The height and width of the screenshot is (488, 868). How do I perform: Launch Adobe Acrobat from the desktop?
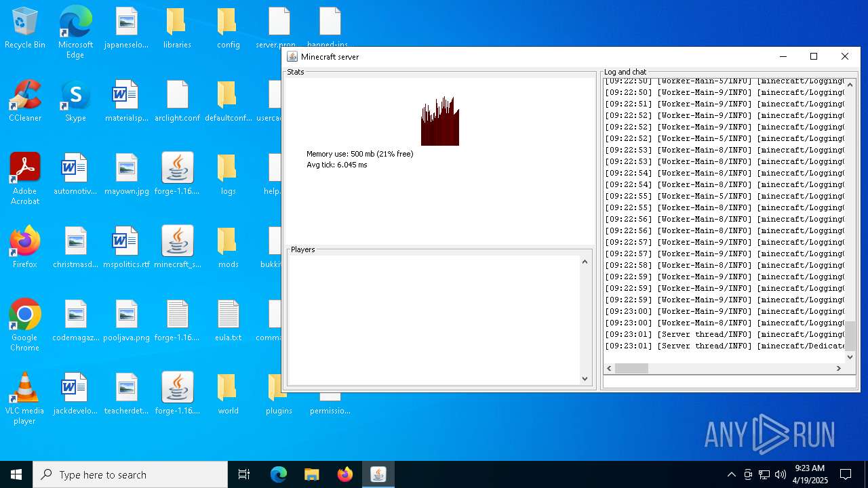[25, 178]
